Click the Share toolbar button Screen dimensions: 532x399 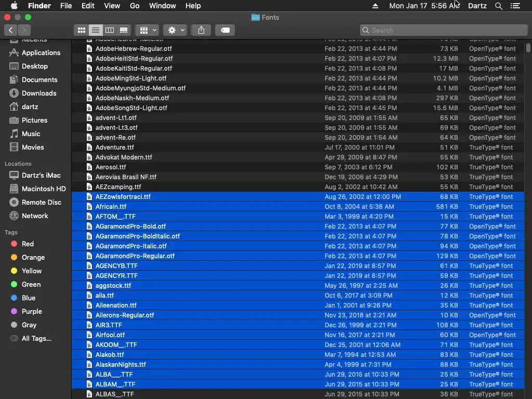(201, 30)
